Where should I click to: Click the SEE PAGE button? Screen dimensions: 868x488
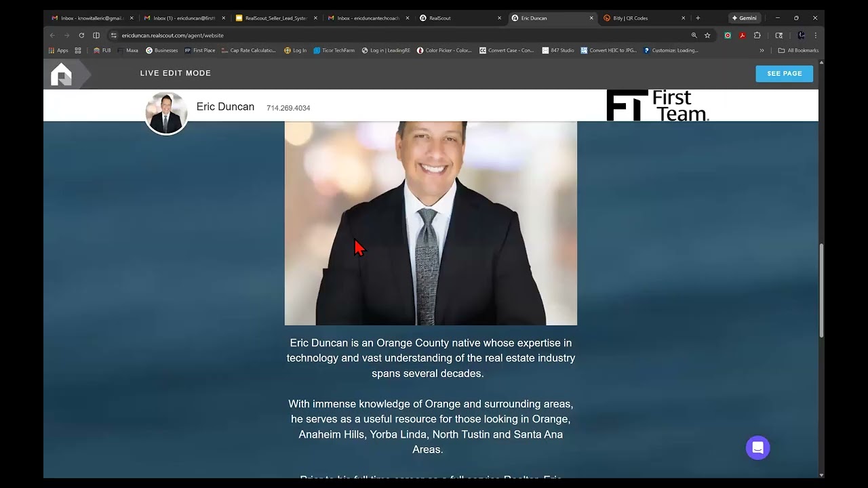[784, 73]
